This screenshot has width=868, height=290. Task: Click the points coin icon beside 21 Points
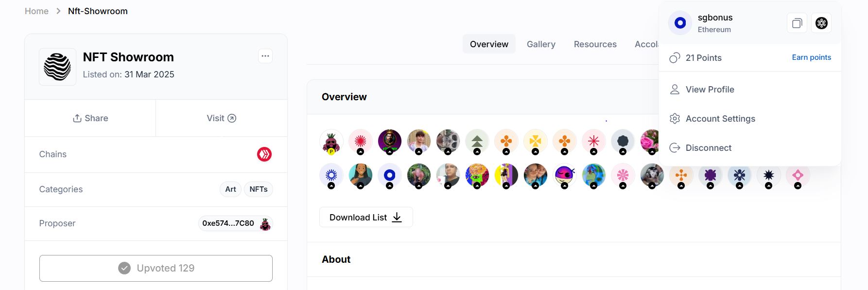(x=675, y=58)
